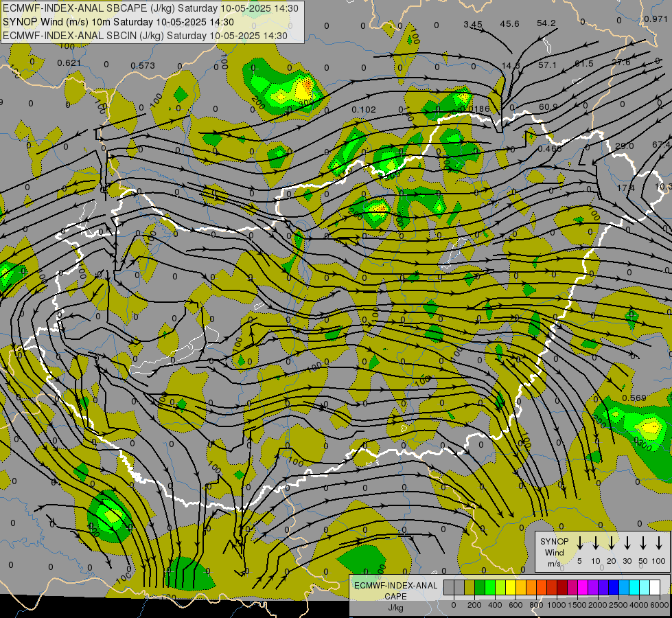Click the wind arrow labeled 20

[612, 542]
